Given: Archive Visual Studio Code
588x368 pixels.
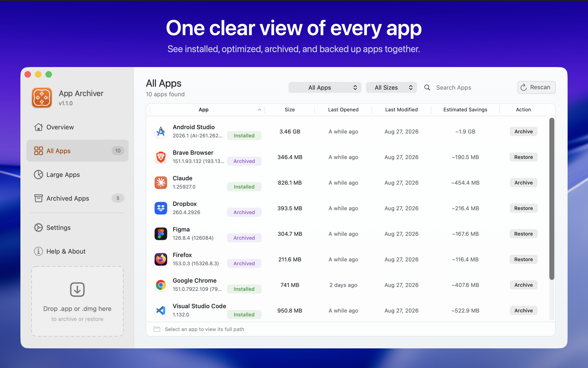Looking at the screenshot, I should 523,310.
